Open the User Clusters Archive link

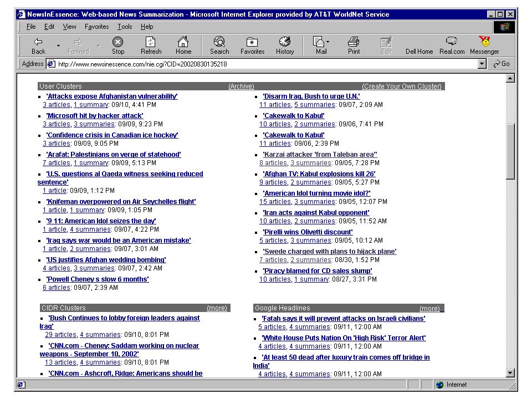tap(241, 86)
